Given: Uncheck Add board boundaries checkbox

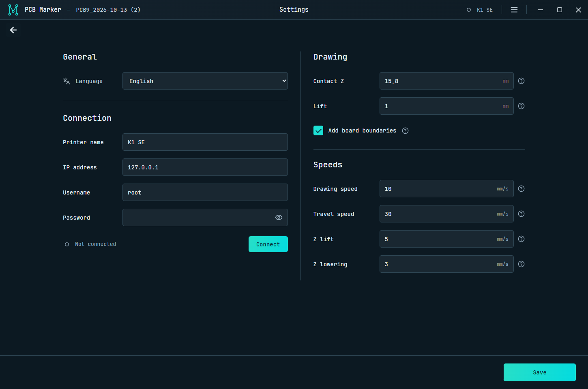Looking at the screenshot, I should 318,130.
